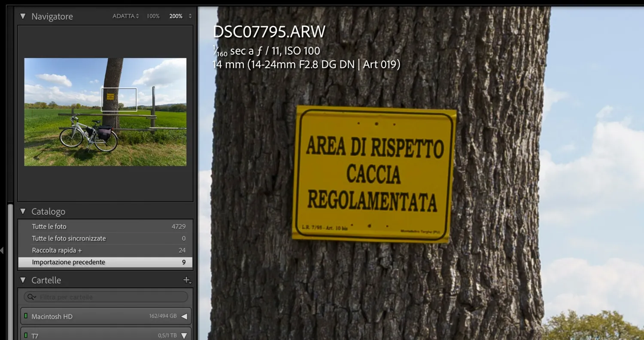
Task: Click the Catalogo panel title
Action: pos(49,211)
